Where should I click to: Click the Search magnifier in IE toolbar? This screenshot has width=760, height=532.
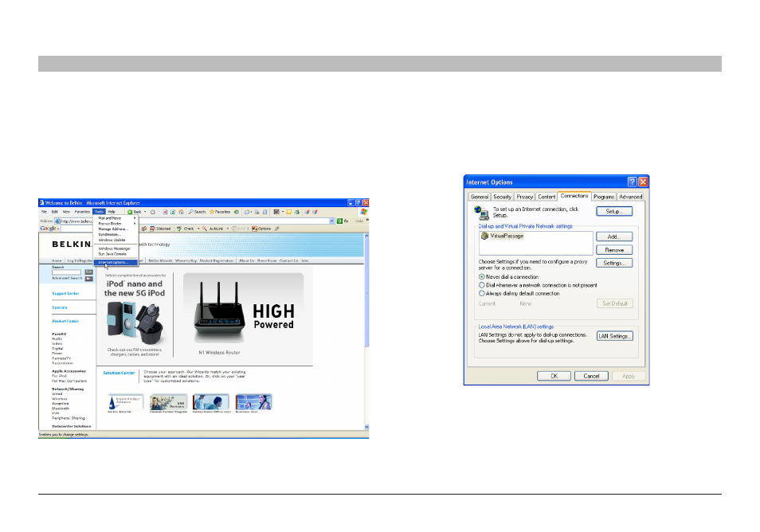pyautogui.click(x=191, y=212)
